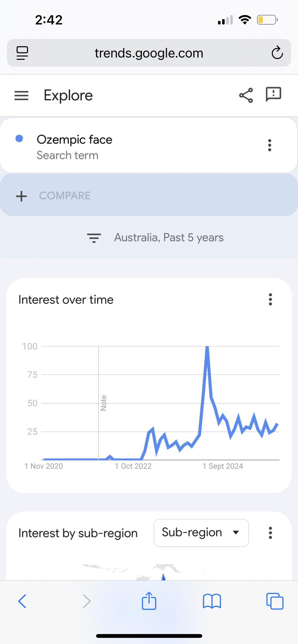Reload the page in Safari
The height and width of the screenshot is (644, 298).
pyautogui.click(x=277, y=53)
